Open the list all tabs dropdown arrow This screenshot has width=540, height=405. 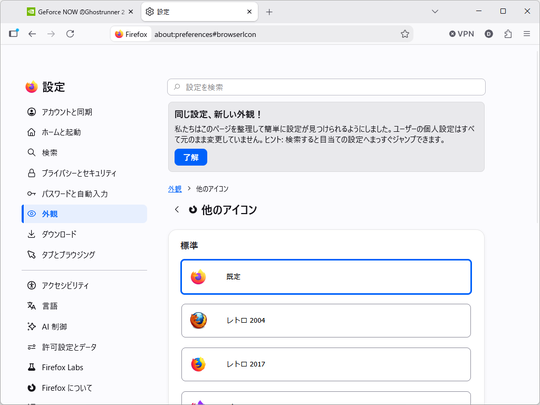(435, 12)
